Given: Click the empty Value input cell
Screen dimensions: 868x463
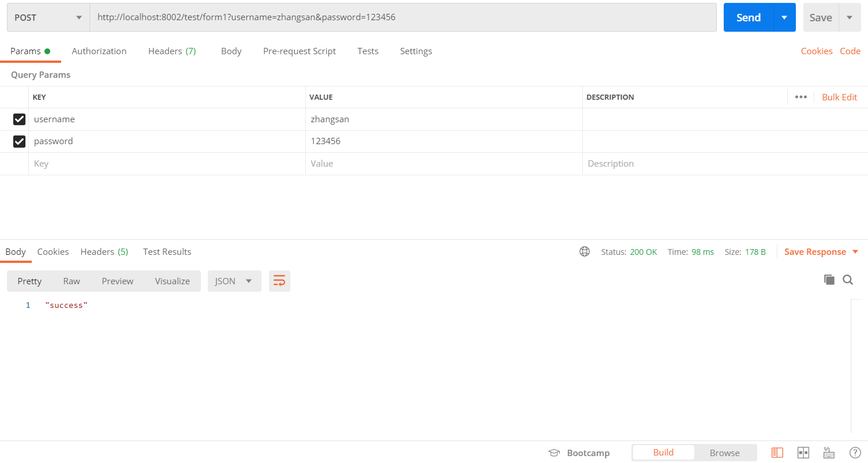Looking at the screenshot, I should tap(444, 164).
